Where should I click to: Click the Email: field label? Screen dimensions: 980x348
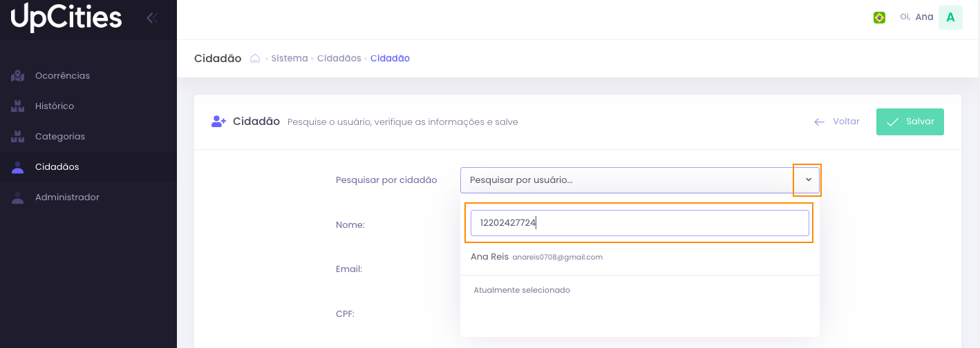pyautogui.click(x=349, y=269)
